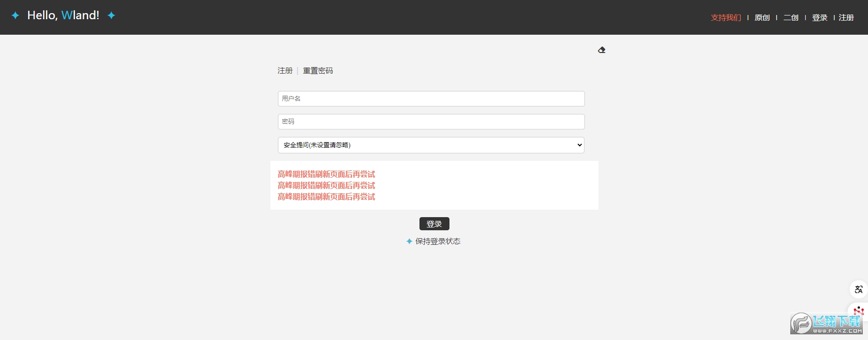This screenshot has width=868, height=340.
Task: Click the star icon left of Hello
Action: pos(15,15)
